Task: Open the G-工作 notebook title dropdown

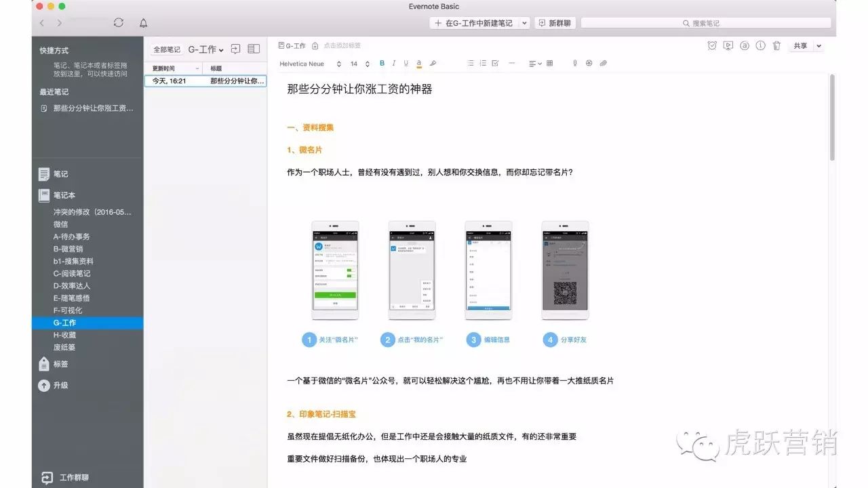Action: point(206,49)
